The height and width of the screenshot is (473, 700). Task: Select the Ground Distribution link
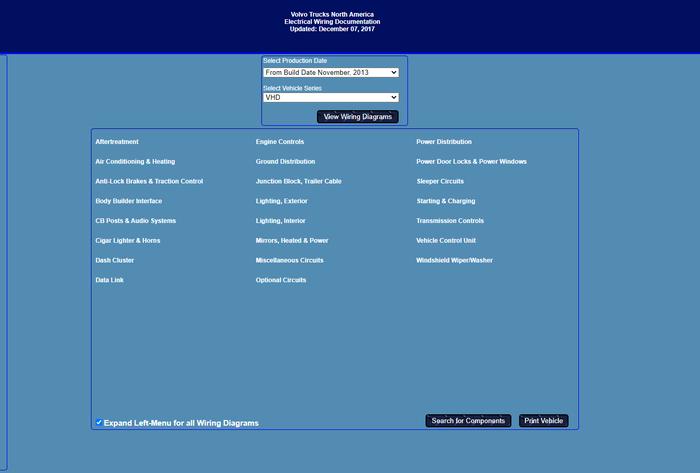[x=285, y=161]
